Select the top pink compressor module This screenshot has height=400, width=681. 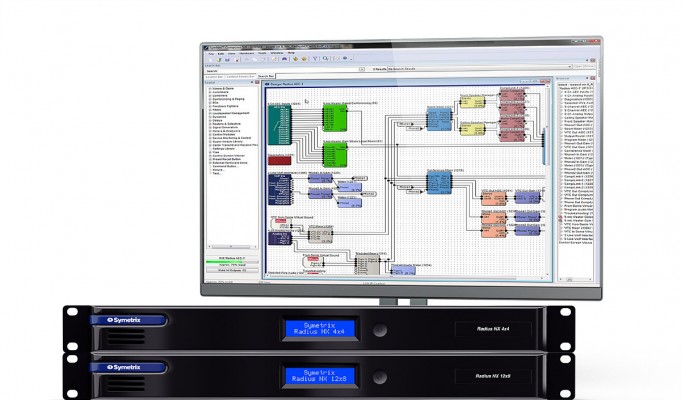(512, 96)
